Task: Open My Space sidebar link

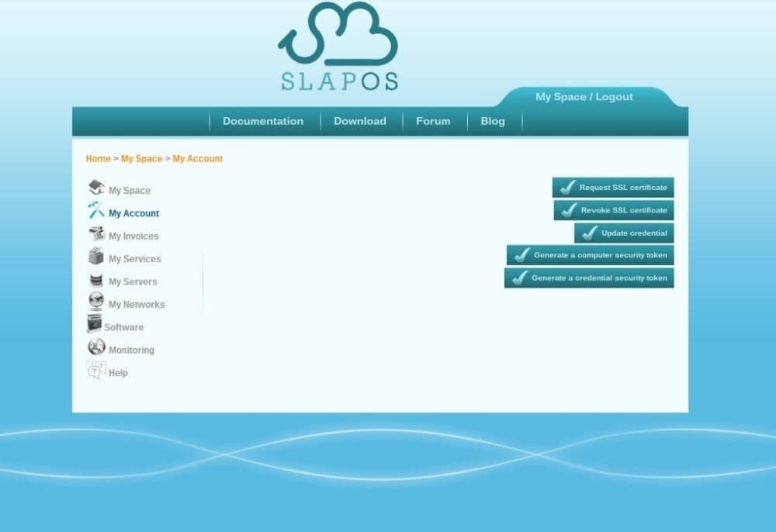Action: pos(130,190)
